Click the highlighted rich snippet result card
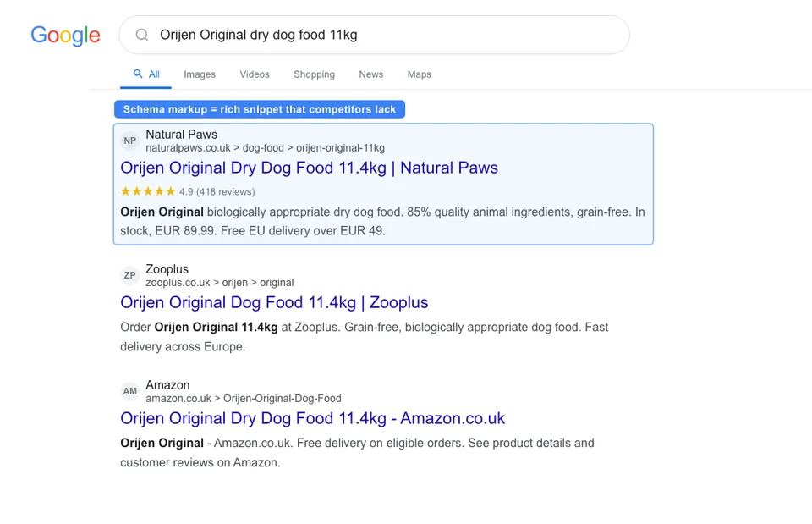The width and height of the screenshot is (812, 524). click(x=383, y=184)
